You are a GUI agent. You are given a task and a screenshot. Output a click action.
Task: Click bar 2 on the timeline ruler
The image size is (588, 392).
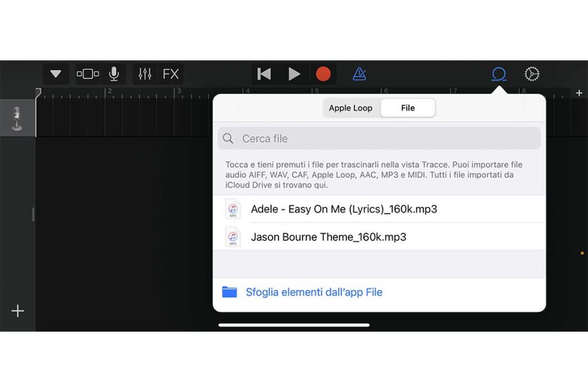109,91
